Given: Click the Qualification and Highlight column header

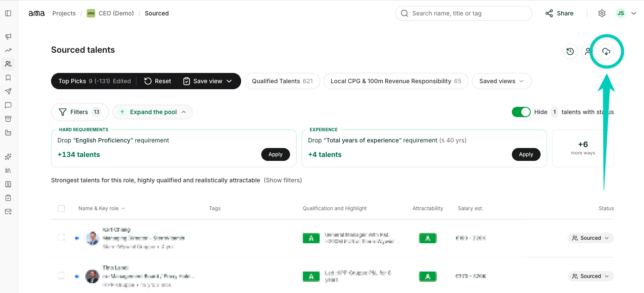Looking at the screenshot, I should tap(335, 208).
